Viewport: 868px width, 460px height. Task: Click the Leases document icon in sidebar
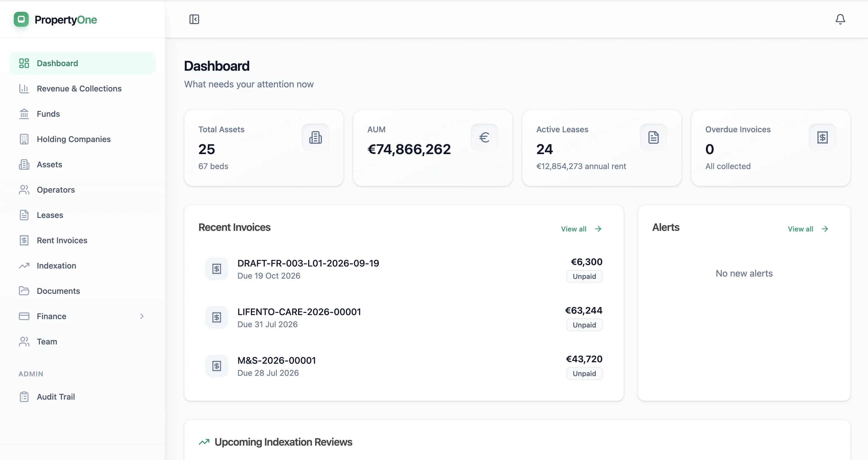[x=24, y=215]
